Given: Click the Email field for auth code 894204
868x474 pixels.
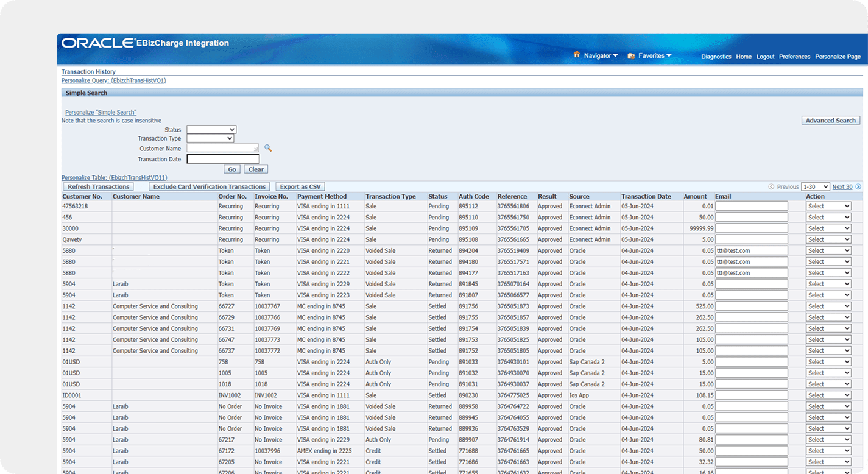Looking at the screenshot, I should coord(752,250).
